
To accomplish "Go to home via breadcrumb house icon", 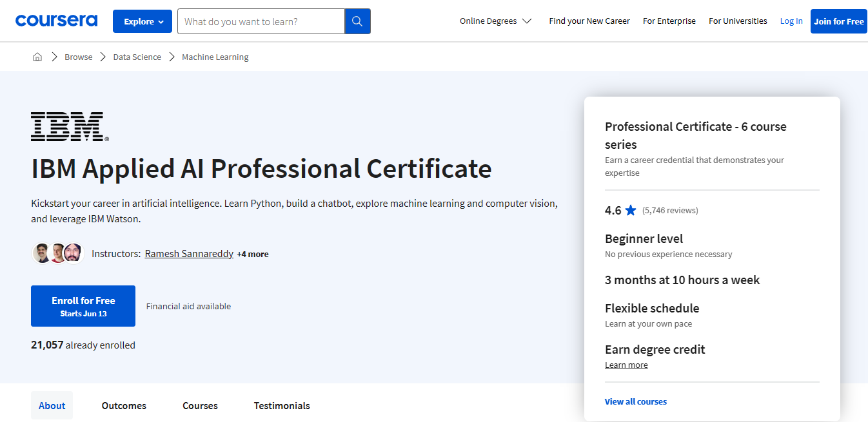I will [x=37, y=57].
